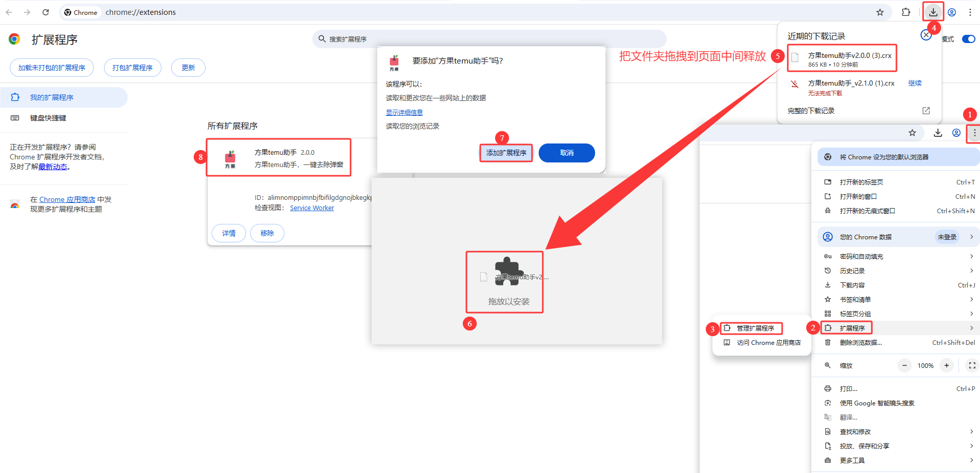Open the 显示详细信息 link in the dialog
980x473 pixels.
(404, 112)
